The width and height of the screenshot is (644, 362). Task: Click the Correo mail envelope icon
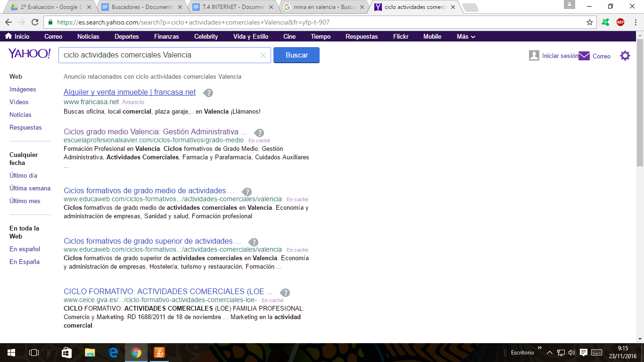coord(584,56)
